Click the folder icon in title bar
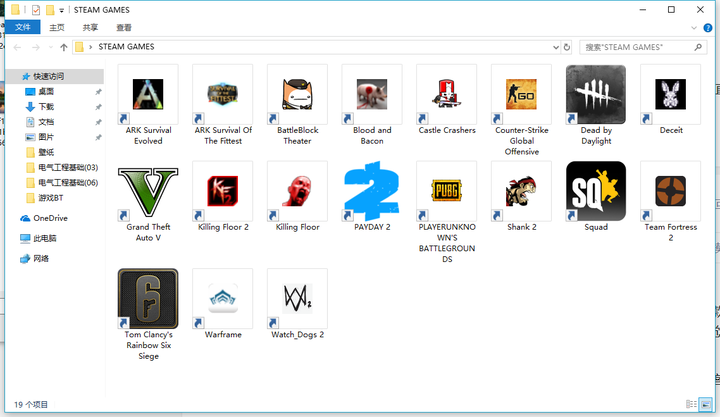Image resolution: width=720 pixels, height=417 pixels. click(15, 10)
